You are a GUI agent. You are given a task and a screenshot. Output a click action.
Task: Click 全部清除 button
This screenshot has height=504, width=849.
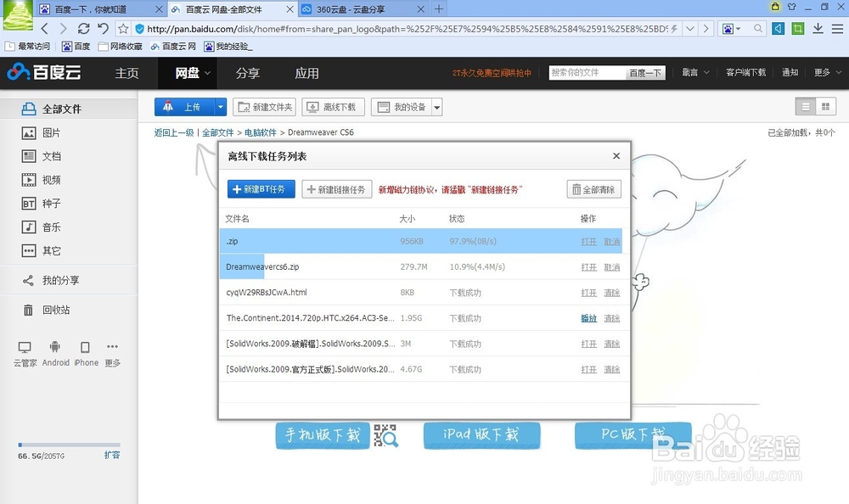pyautogui.click(x=594, y=189)
